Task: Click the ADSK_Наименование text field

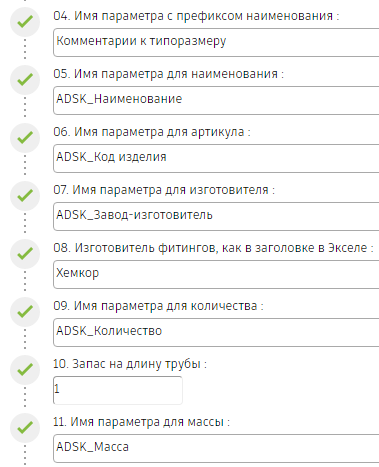Action: 216,100
